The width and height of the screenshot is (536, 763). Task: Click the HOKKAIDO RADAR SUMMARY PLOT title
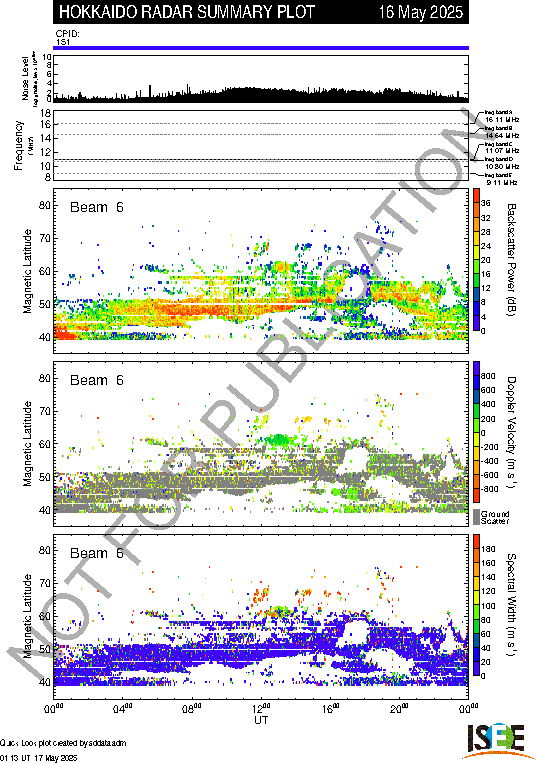click(187, 12)
